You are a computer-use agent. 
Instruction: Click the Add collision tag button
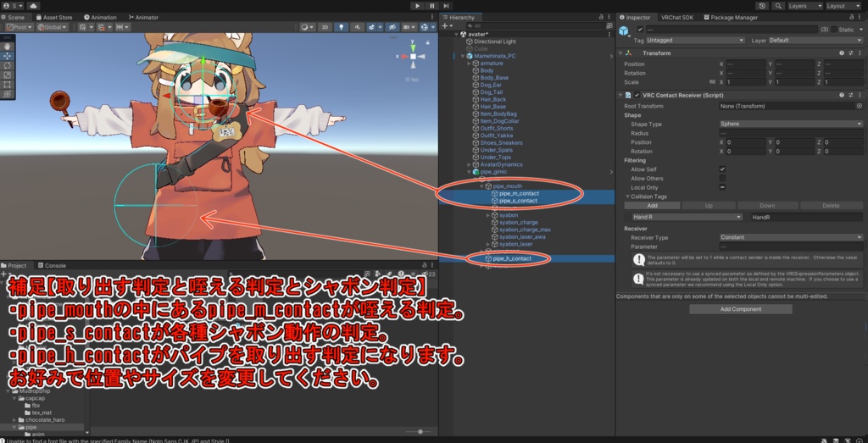(x=652, y=206)
